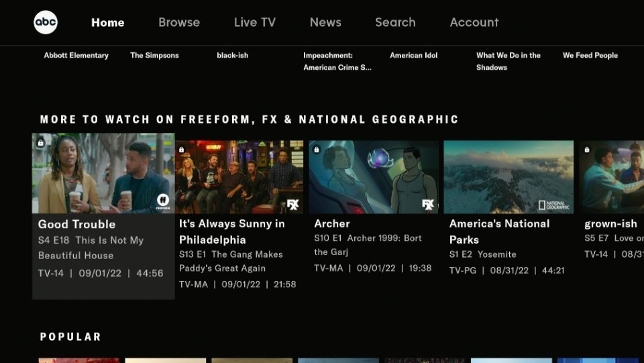Open the Archer episode thumbnail
Image resolution: width=644 pixels, height=363 pixels.
tap(374, 177)
